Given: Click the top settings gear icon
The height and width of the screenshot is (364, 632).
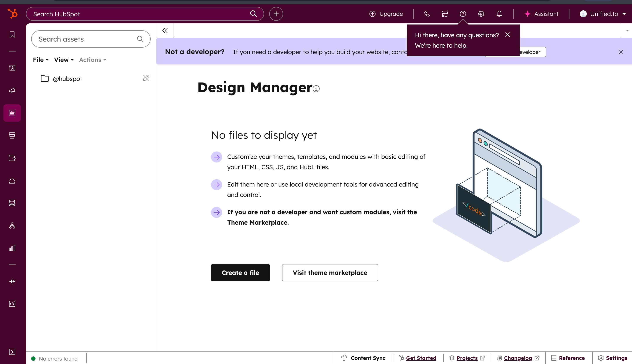Looking at the screenshot, I should (x=481, y=14).
